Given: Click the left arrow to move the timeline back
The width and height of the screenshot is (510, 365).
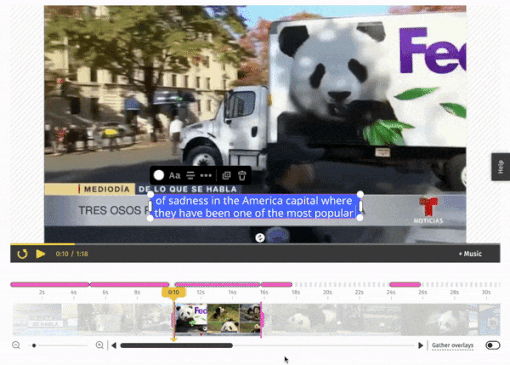Looking at the screenshot, I should click(x=114, y=345).
